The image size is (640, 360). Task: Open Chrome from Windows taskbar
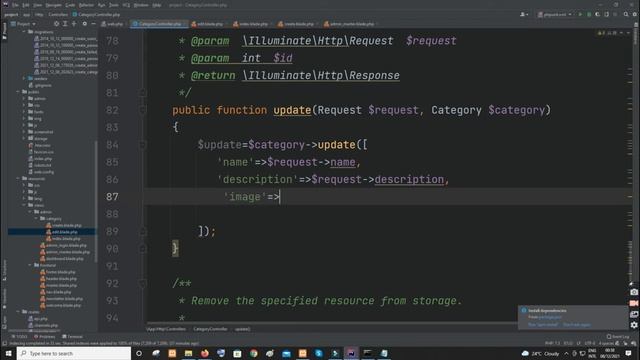point(253,353)
